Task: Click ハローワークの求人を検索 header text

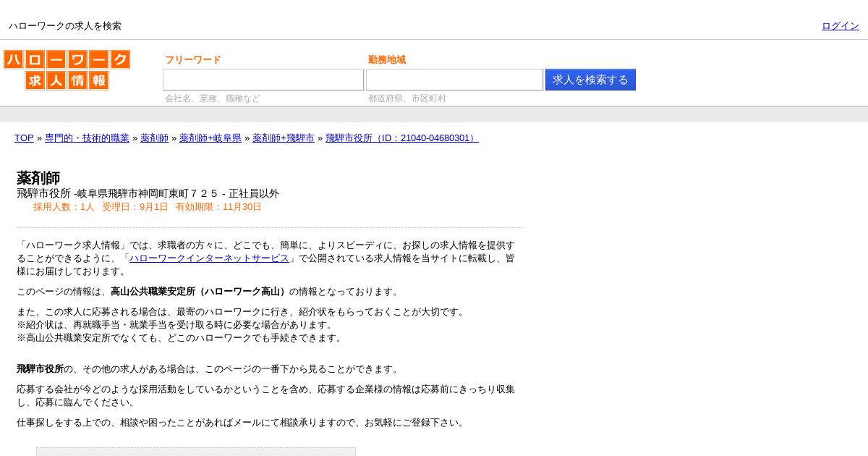Action: (x=65, y=26)
